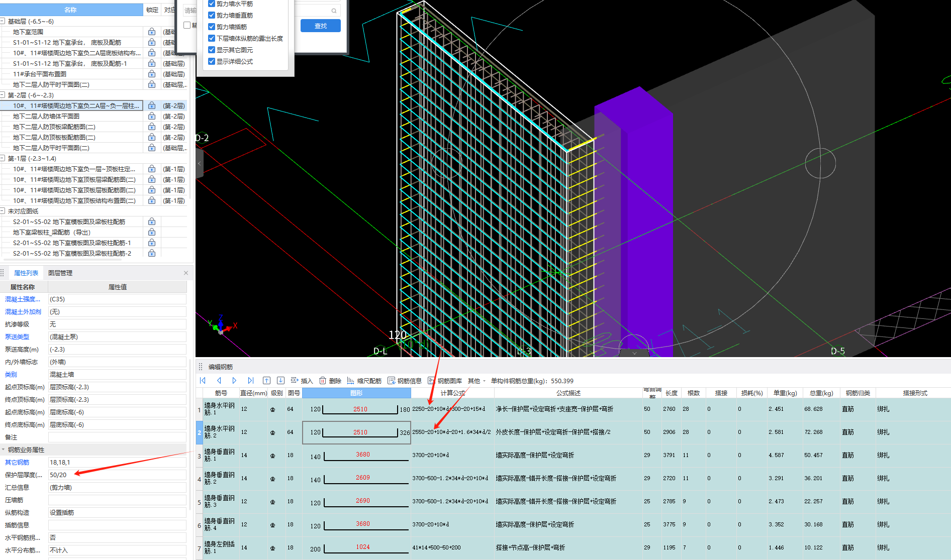Open 缩尺配筋 tool
Image resolution: width=951 pixels, height=560 pixels.
(x=364, y=381)
